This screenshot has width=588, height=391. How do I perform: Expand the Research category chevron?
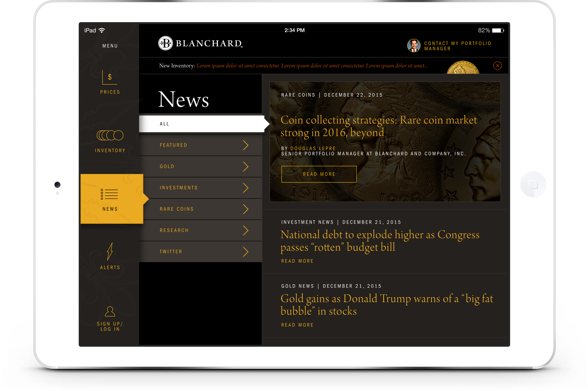click(x=246, y=230)
